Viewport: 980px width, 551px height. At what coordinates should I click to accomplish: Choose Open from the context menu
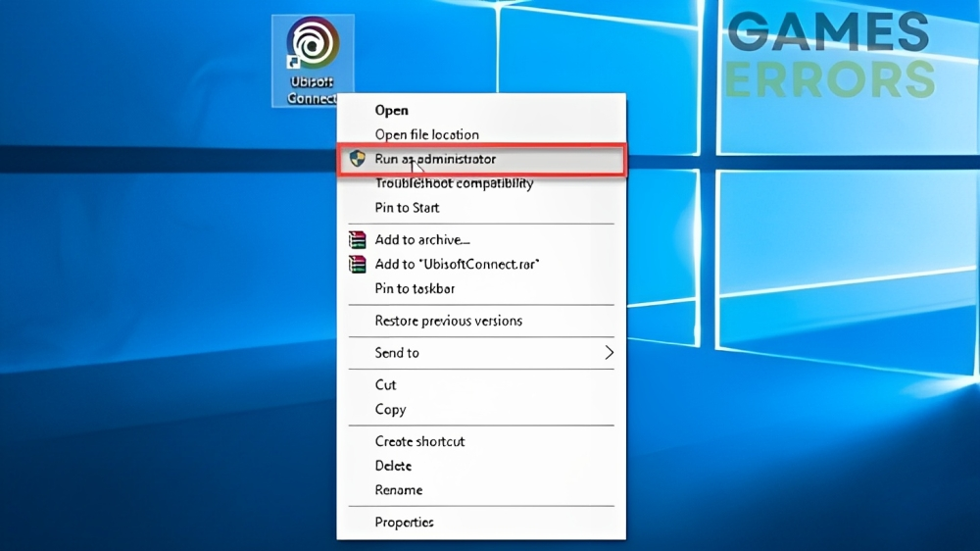[x=481, y=110]
